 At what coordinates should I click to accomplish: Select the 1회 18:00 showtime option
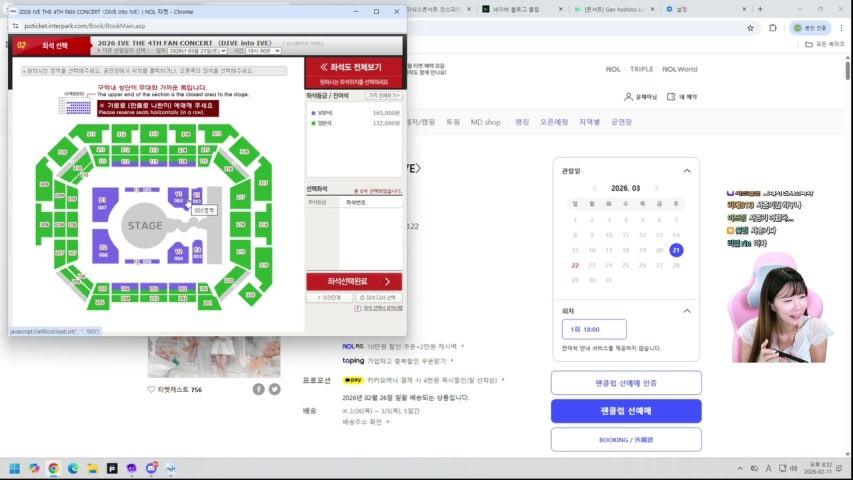594,329
